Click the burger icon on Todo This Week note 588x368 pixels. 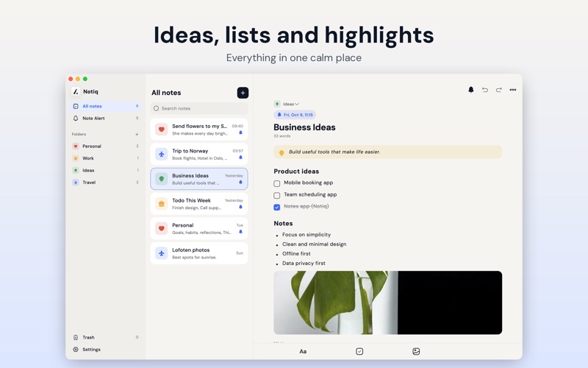click(x=161, y=204)
